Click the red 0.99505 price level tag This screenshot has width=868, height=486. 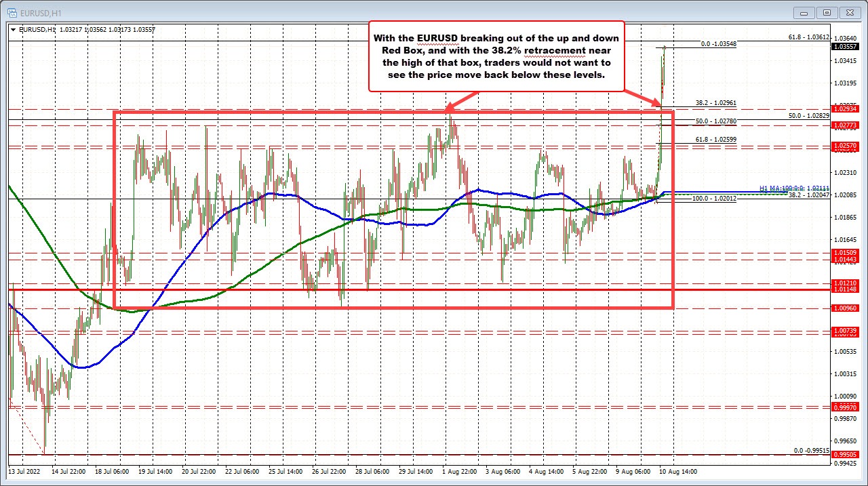847,455
